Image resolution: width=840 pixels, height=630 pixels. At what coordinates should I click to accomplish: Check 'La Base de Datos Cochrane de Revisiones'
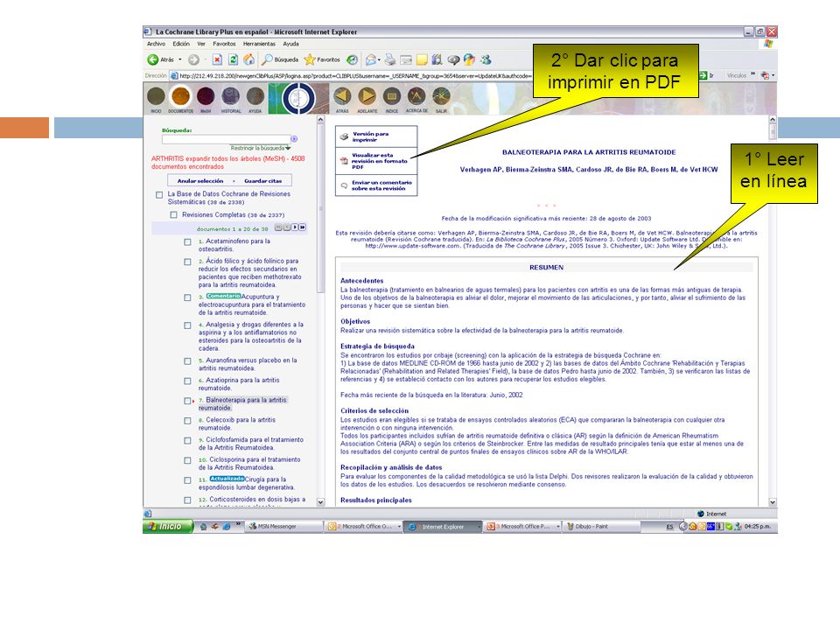click(159, 195)
